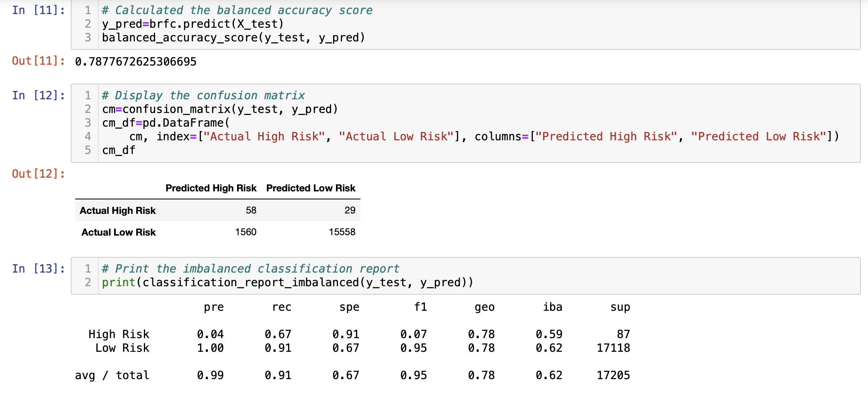
Task: Place cursor in the confusion_matrix code line
Action: [x=219, y=109]
